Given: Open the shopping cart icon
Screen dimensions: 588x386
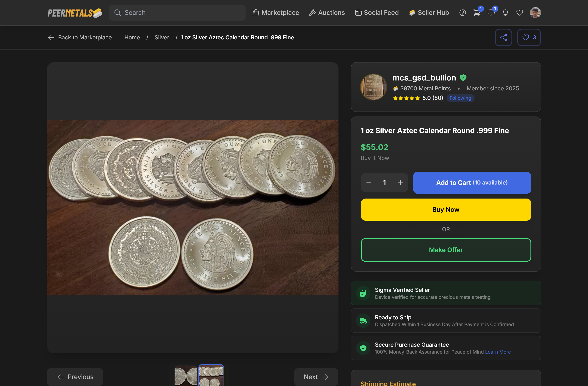Looking at the screenshot, I should click(x=477, y=13).
